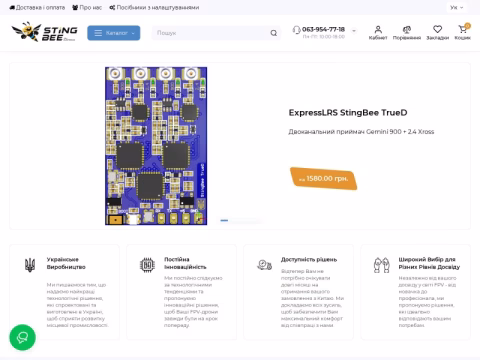Screen dimensions: 480x360
Task: Open the ExpressLRS StingBee TrueD title
Action: 348,113
